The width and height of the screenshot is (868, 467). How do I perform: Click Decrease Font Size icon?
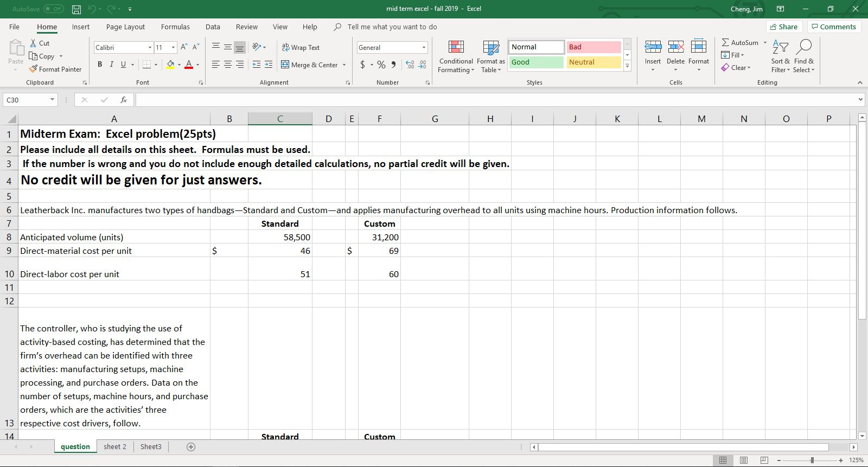[x=196, y=47]
